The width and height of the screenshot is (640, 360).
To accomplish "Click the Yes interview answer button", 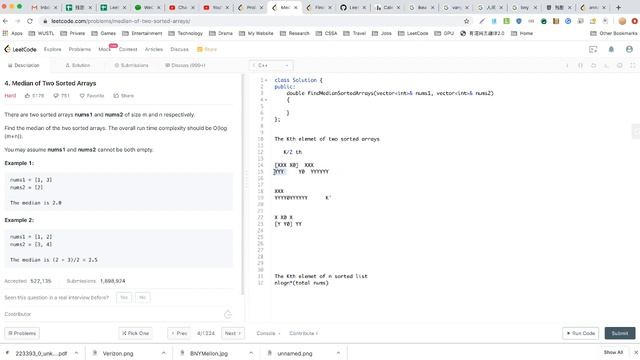I will [x=124, y=298].
